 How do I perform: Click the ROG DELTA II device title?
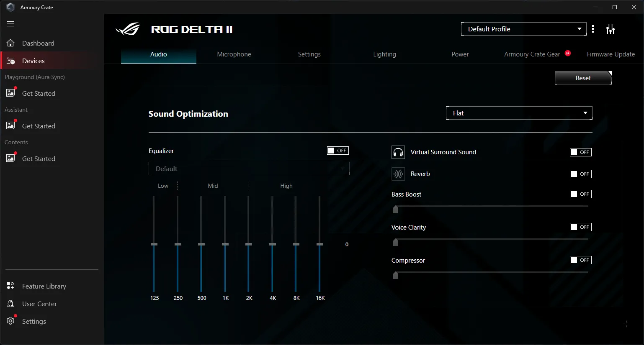tap(192, 29)
